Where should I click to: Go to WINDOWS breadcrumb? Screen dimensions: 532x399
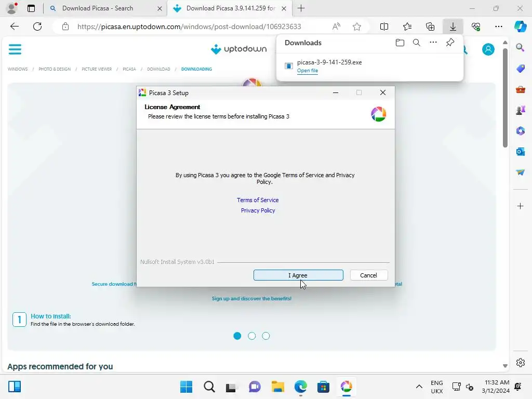18,69
